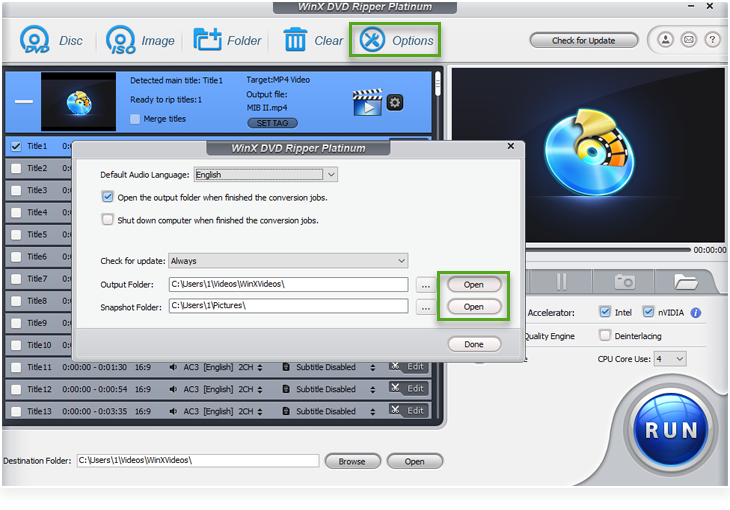730x510 pixels.
Task: Toggle the nVIDIA accelerator checkbox
Action: pyautogui.click(x=648, y=312)
